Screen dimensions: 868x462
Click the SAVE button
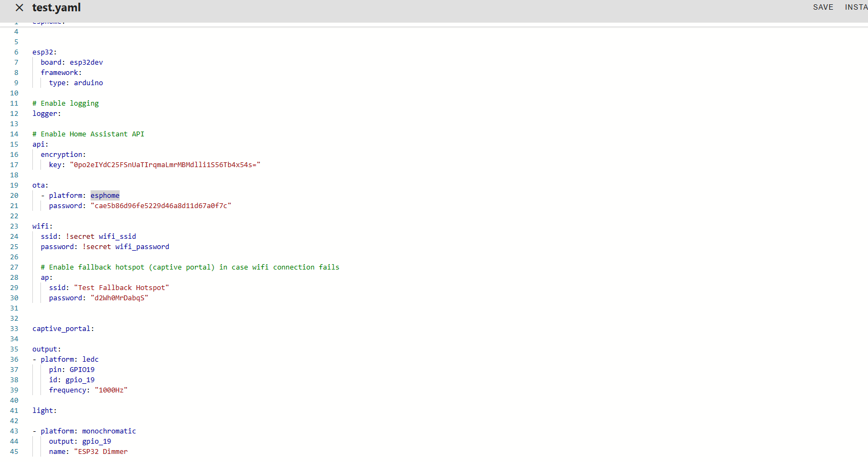pyautogui.click(x=823, y=7)
